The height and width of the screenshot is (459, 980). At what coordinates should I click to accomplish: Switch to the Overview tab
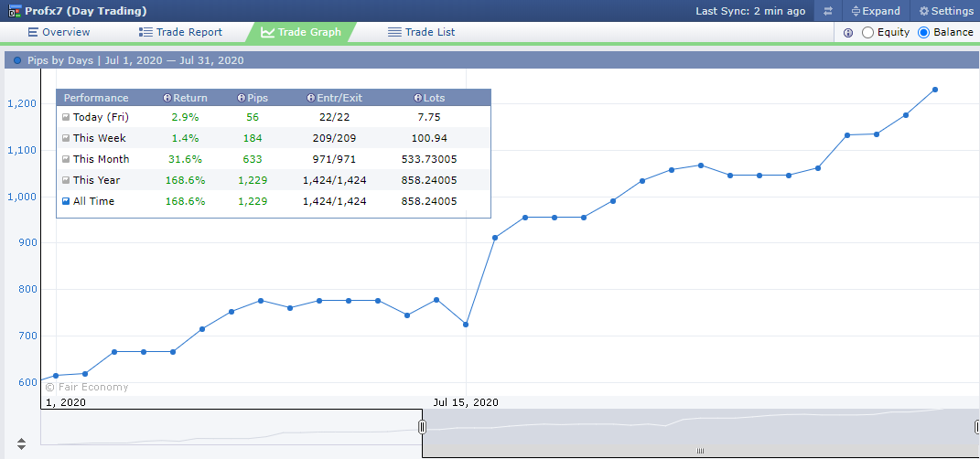(x=59, y=32)
